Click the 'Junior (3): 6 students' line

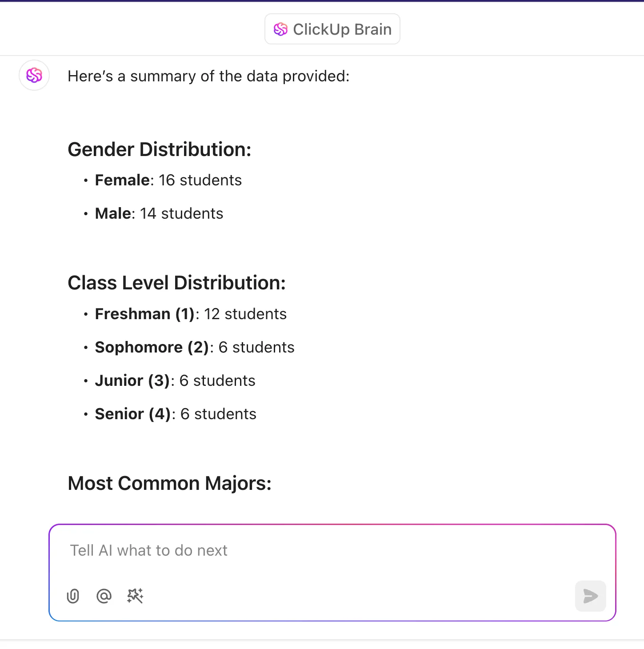pos(175,381)
